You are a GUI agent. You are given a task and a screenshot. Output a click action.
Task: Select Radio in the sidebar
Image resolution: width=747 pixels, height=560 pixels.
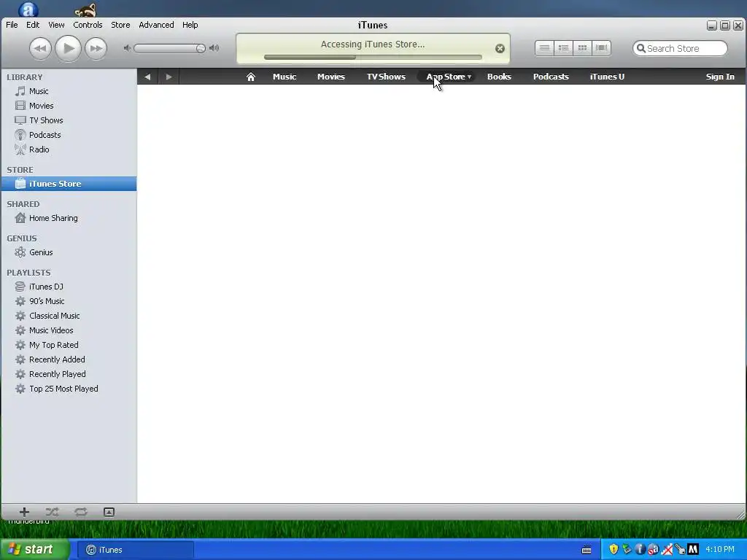coord(69,149)
